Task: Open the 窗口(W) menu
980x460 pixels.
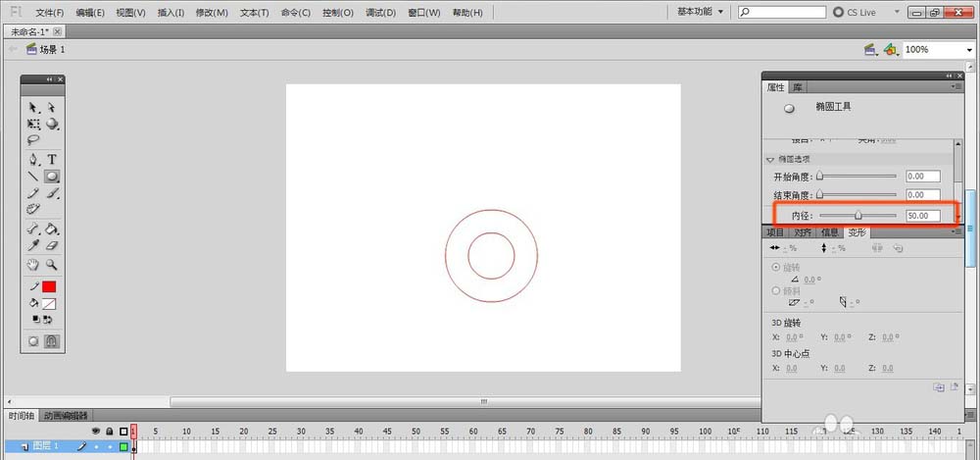Action: click(424, 13)
